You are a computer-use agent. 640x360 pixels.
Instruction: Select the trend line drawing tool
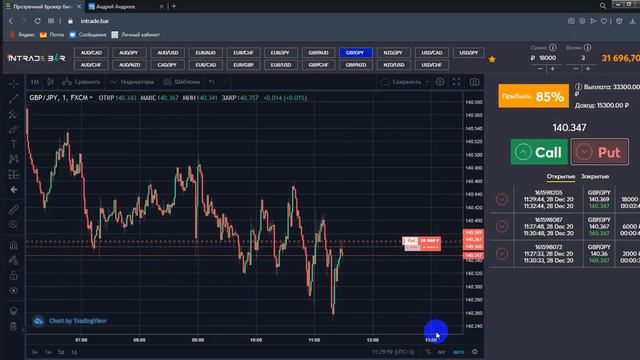pyautogui.click(x=13, y=98)
